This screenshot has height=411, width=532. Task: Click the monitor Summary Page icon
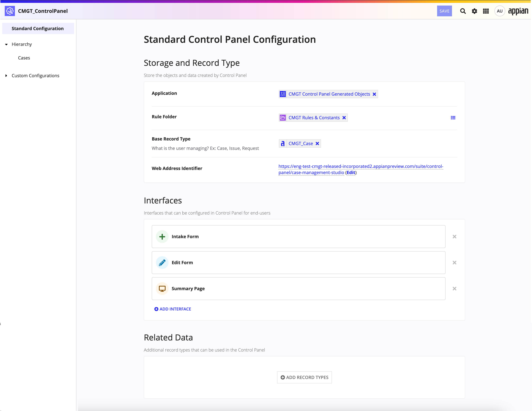pyautogui.click(x=162, y=289)
